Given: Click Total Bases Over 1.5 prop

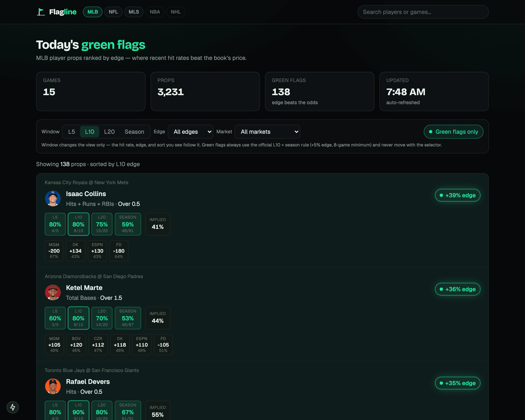Looking at the screenshot, I should 94,298.
